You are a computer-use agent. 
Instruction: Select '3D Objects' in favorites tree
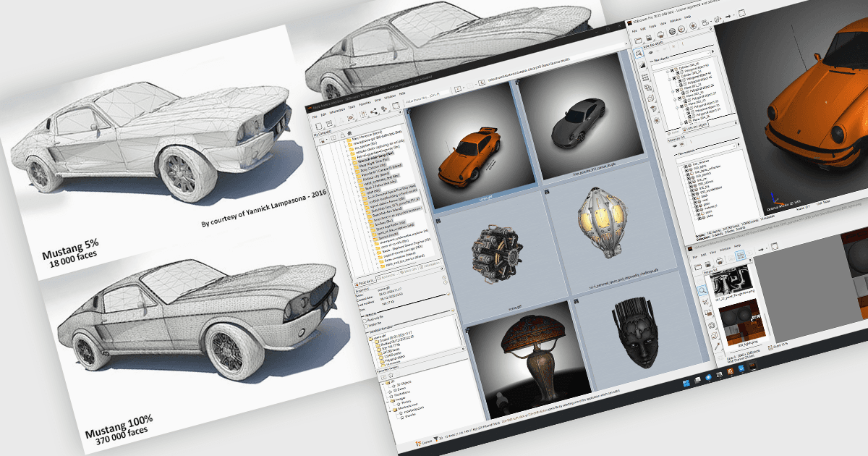(404, 384)
